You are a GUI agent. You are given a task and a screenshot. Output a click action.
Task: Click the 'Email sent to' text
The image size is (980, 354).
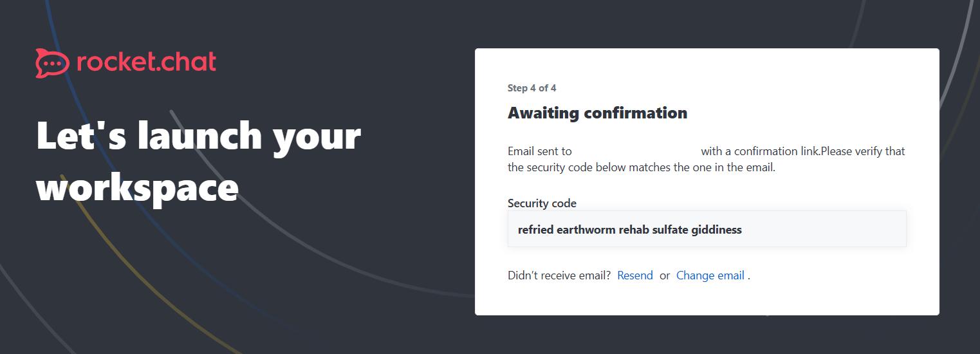click(x=539, y=151)
